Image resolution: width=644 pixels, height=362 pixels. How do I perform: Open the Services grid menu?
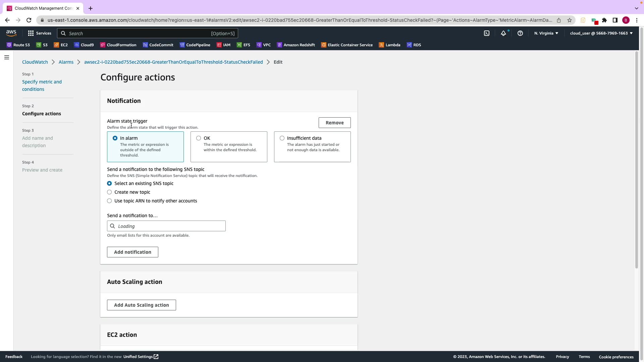tap(40, 33)
